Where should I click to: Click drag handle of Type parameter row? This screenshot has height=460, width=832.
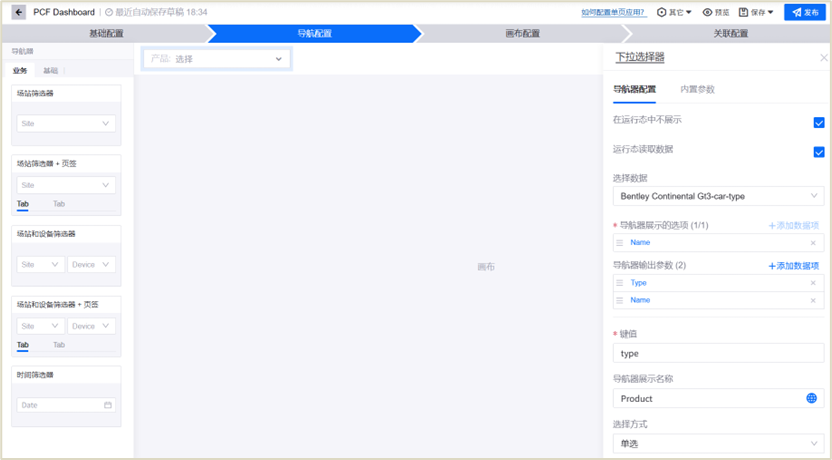pos(620,283)
